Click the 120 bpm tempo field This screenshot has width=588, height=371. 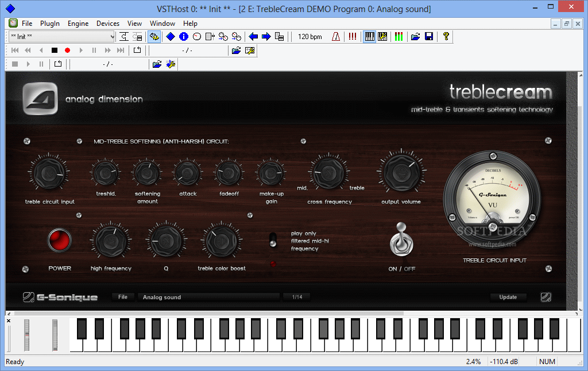pyautogui.click(x=310, y=36)
